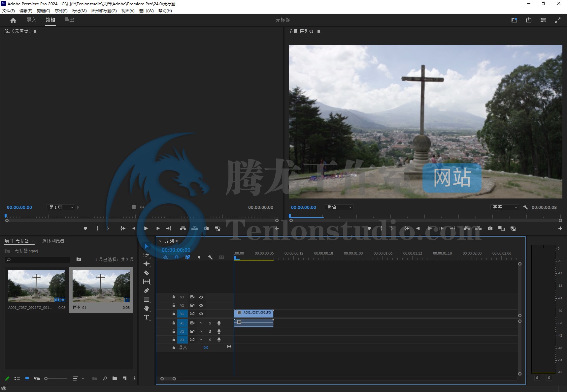This screenshot has height=392, width=567.
Task: Open timeline display settings wrench
Action: [x=210, y=257]
